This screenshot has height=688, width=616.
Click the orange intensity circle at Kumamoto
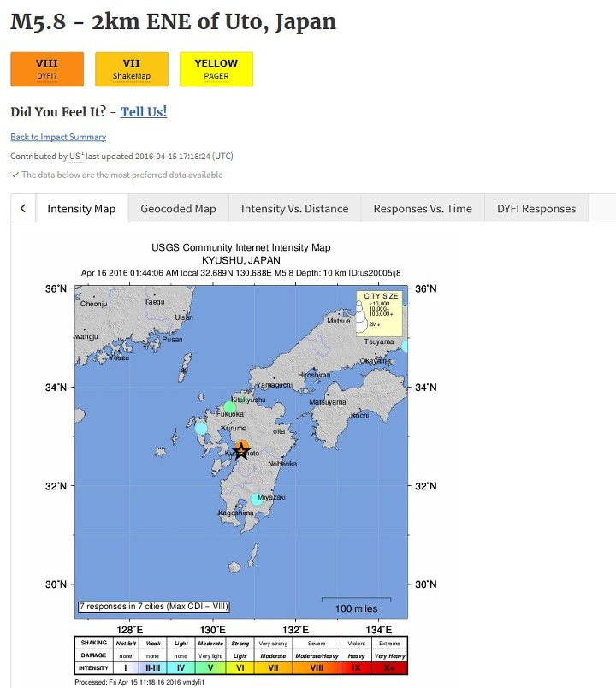click(x=242, y=445)
